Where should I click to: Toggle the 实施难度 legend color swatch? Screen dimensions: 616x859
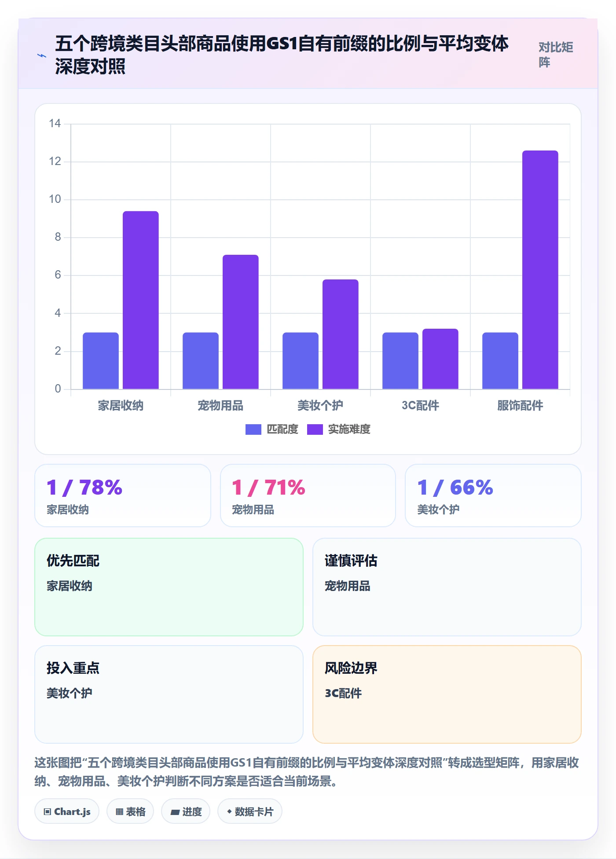315,429
